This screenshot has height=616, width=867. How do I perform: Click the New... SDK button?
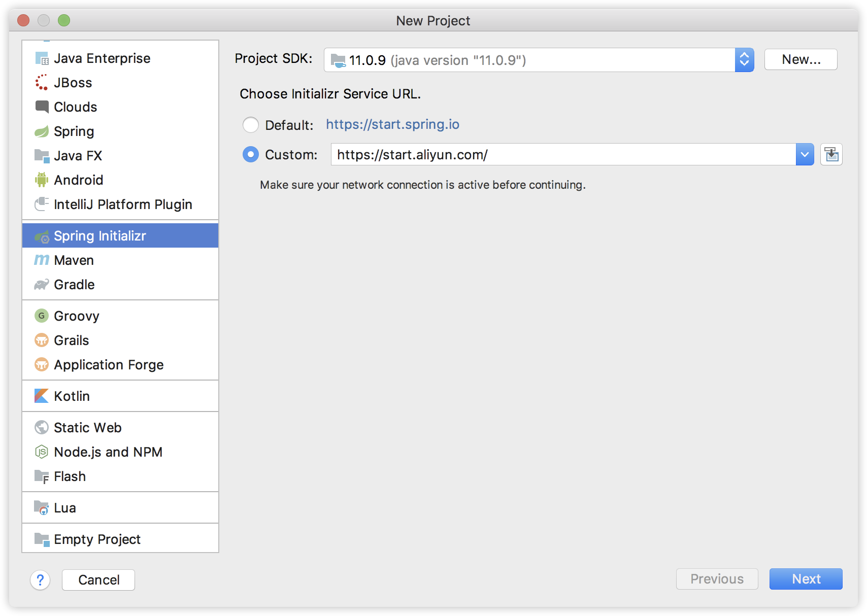(x=801, y=59)
